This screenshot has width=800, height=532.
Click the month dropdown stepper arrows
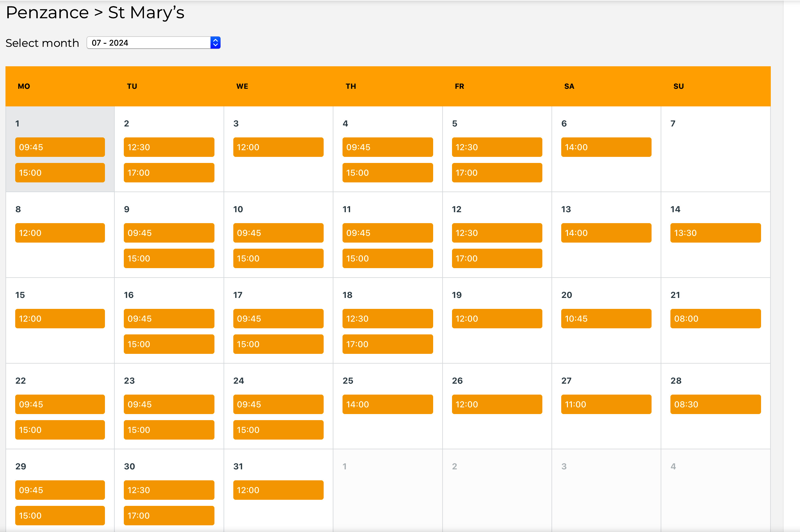[x=215, y=43]
